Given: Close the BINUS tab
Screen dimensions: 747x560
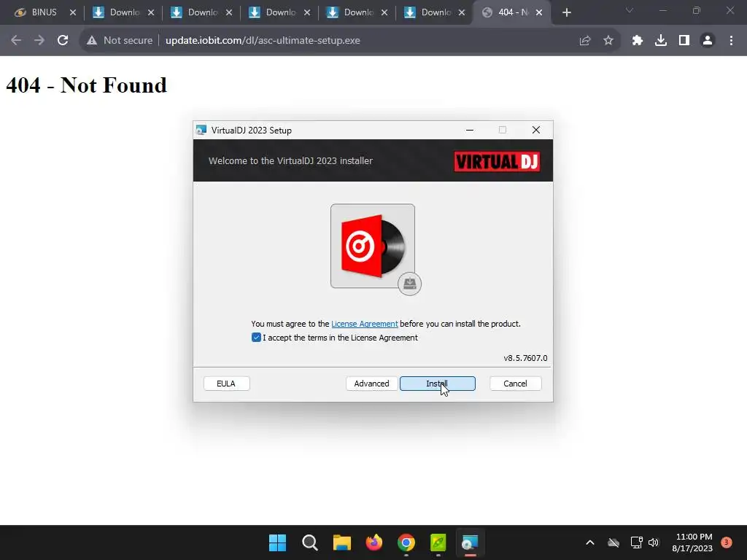Looking at the screenshot, I should 73,12.
